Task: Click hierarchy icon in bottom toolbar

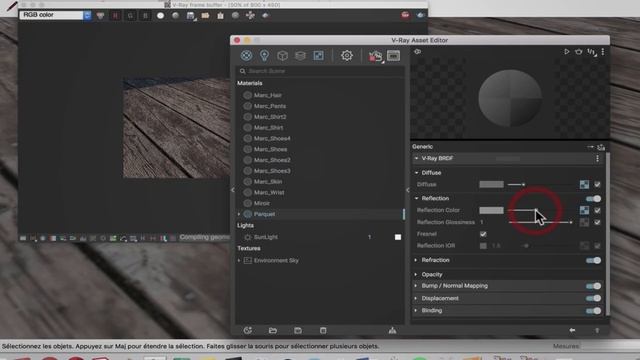Action: (x=392, y=331)
